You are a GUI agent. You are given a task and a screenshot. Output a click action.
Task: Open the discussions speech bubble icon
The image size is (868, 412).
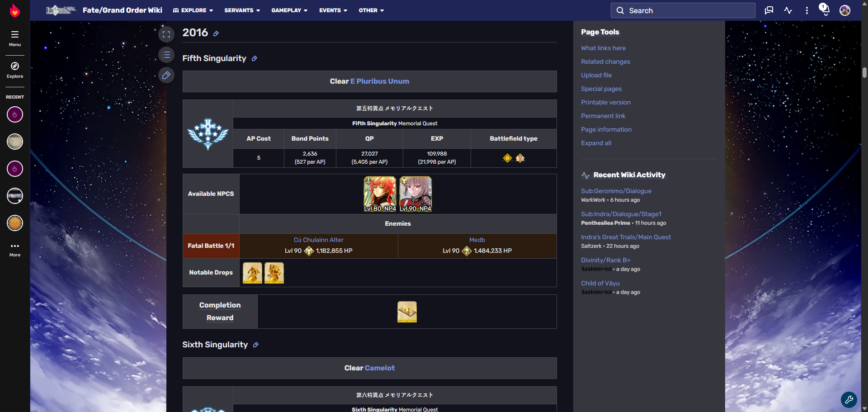(769, 10)
